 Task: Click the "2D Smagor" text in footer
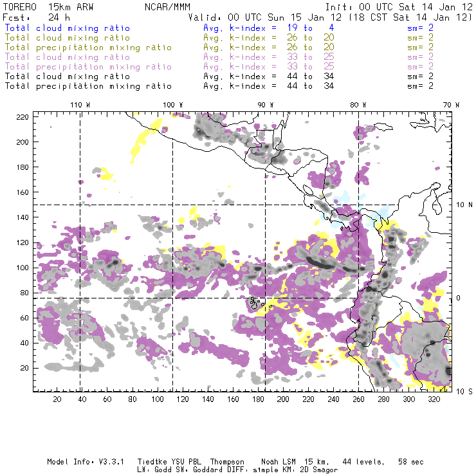coord(318,470)
